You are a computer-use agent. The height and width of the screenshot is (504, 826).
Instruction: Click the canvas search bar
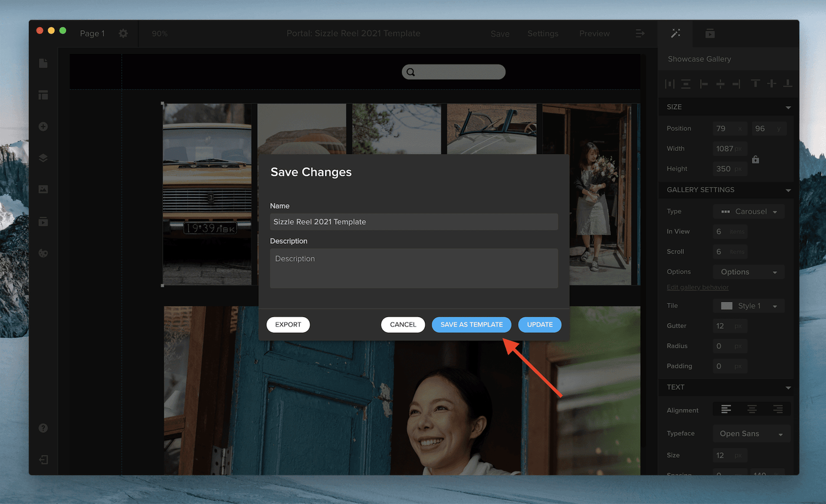click(454, 72)
